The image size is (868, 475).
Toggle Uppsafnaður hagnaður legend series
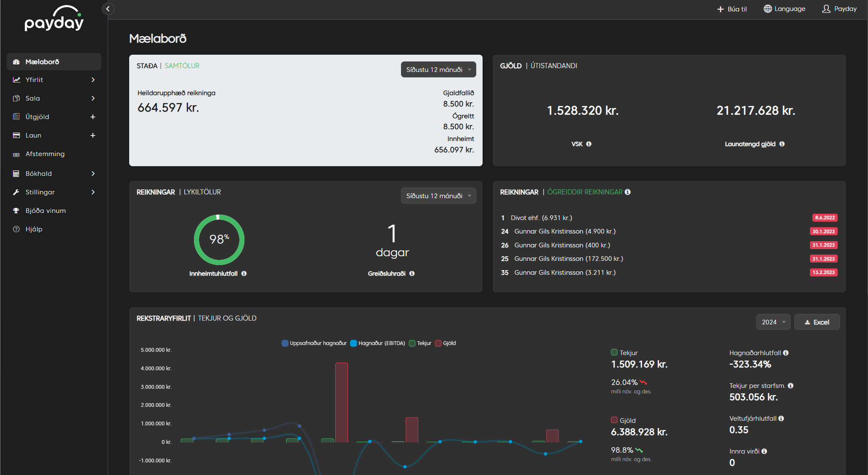(x=314, y=343)
